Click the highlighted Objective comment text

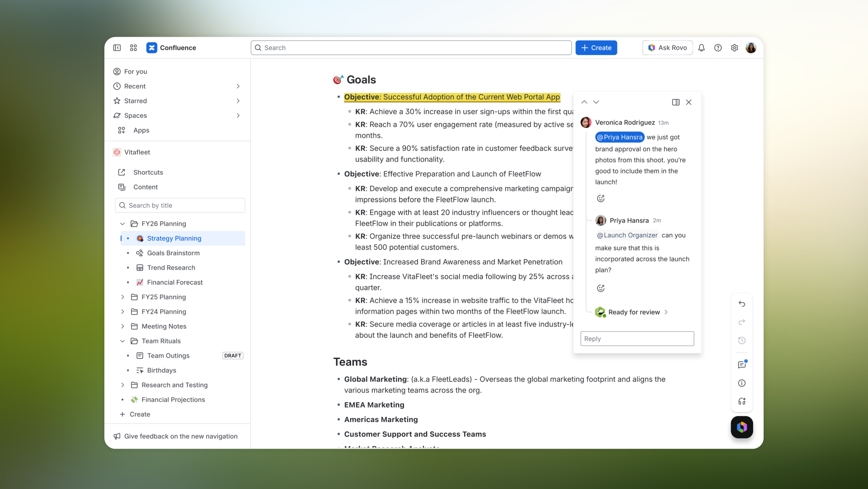tap(452, 97)
